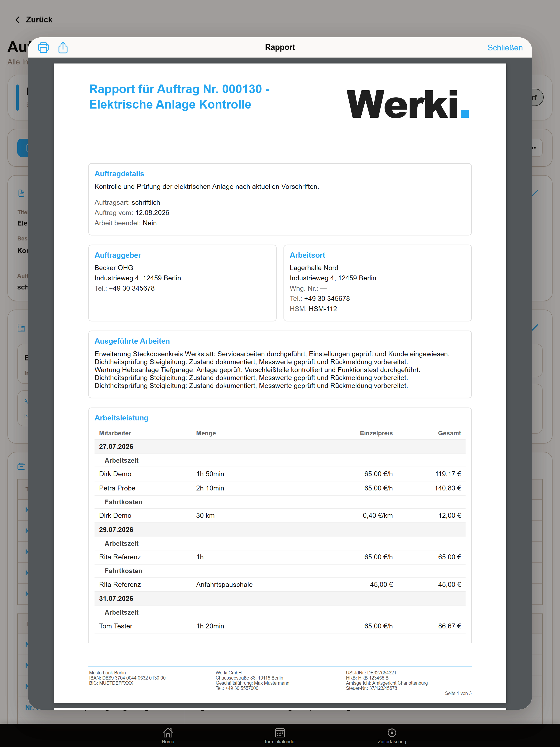Close the Rapport with Schließen
Viewport: 560px width, 747px height.
pos(505,48)
